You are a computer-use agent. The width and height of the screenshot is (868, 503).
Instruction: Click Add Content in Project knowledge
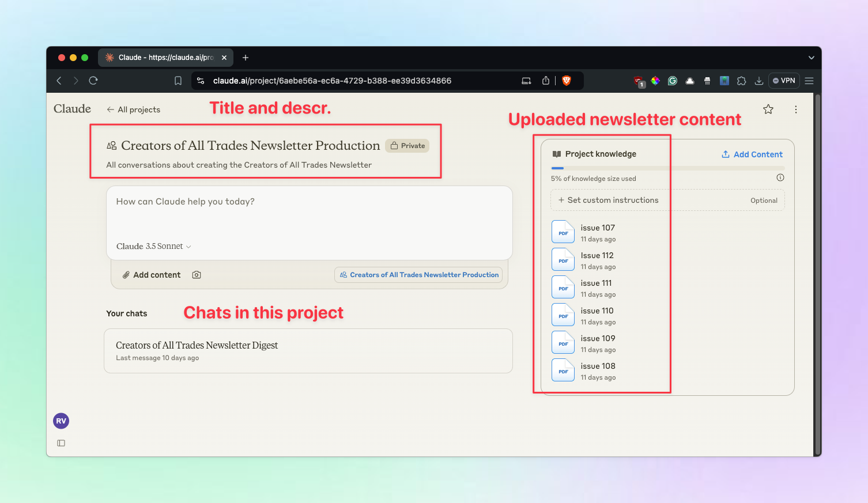[x=752, y=154]
